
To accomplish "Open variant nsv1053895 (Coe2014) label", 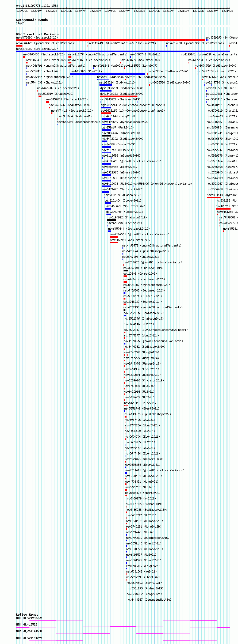I will coord(86,71).
